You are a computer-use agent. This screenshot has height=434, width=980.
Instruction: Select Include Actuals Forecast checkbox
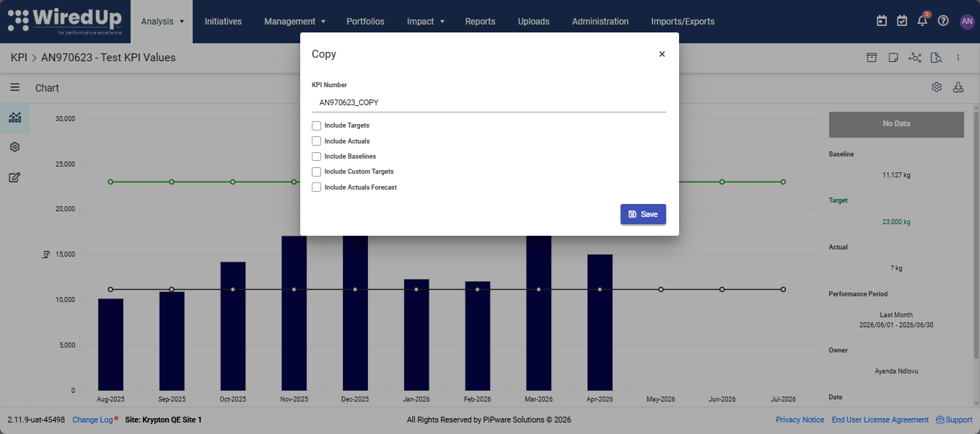[316, 187]
